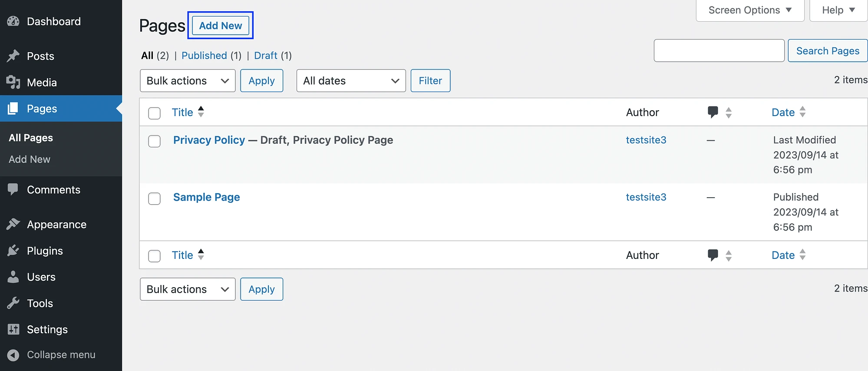Click the Pages heading in sidebar

click(42, 109)
